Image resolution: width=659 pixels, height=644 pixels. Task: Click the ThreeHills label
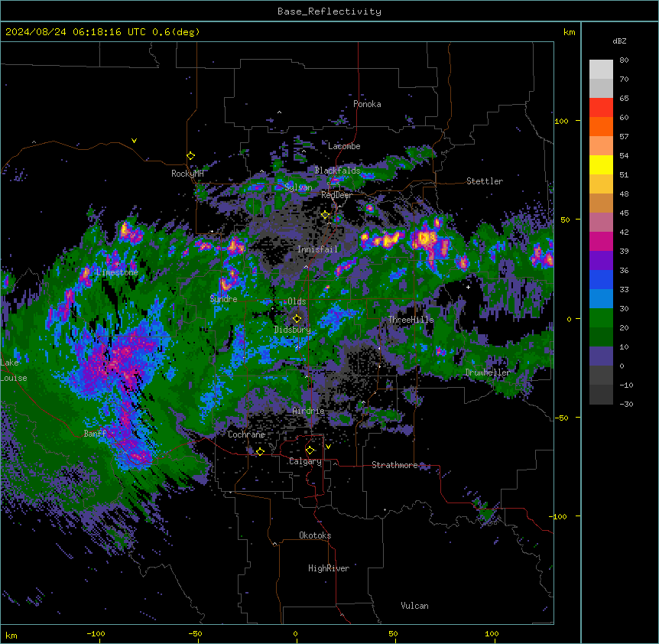[x=411, y=320]
